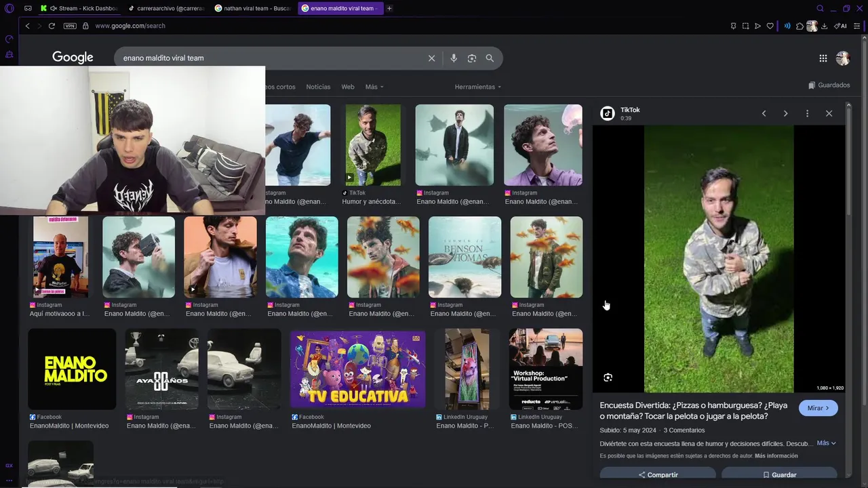Viewport: 868px width, 488px height.
Task: Open sidebar three-dot setup menu
Action: click(9, 480)
